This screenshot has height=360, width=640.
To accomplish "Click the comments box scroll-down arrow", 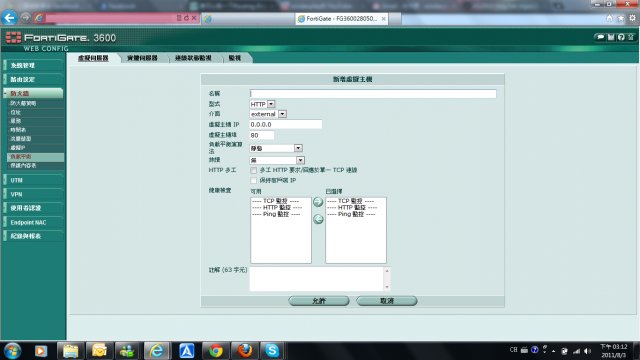I will (387, 287).
